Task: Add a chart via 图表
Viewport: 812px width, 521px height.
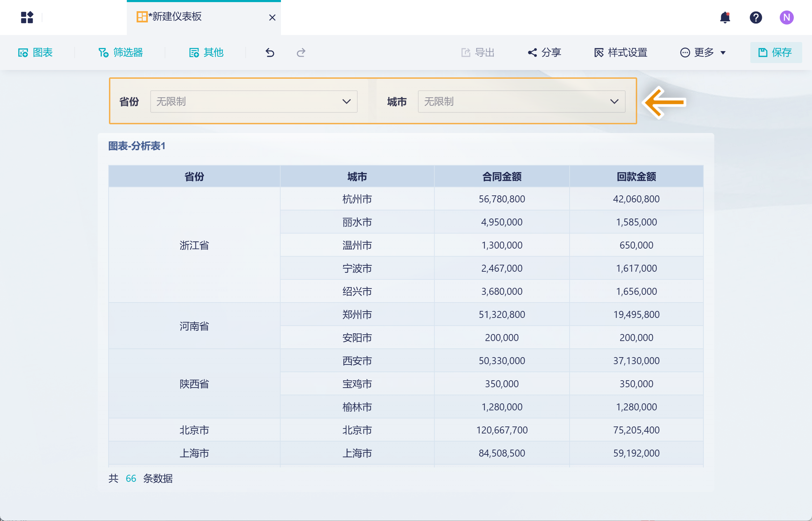Action: [35, 53]
